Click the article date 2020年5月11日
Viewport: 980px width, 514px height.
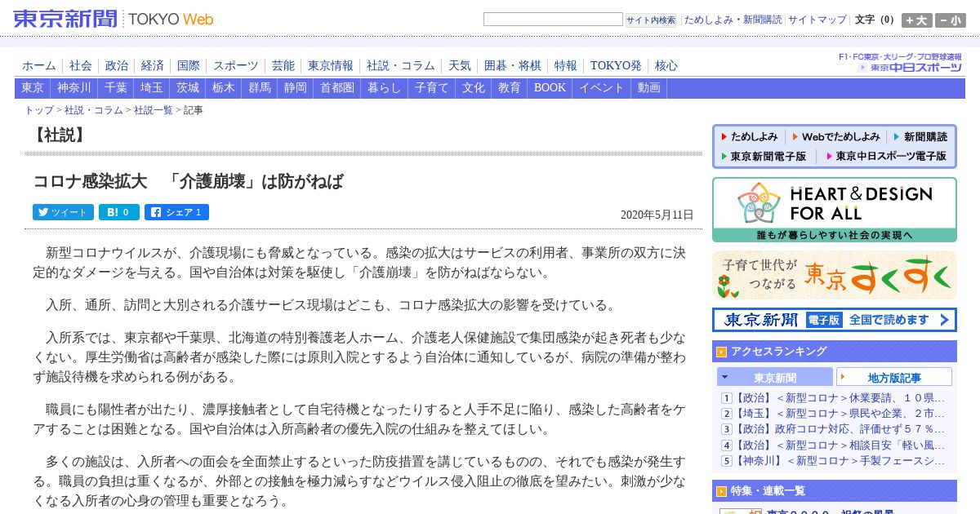(x=657, y=215)
